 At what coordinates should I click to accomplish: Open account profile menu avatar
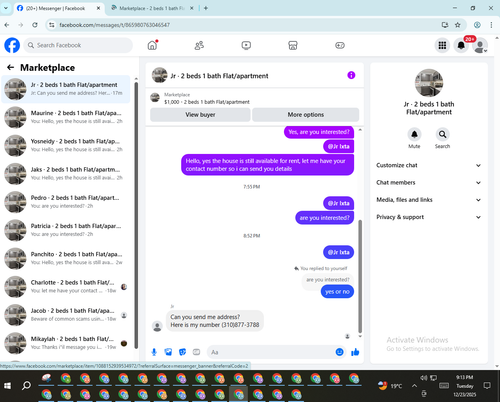coord(480,46)
